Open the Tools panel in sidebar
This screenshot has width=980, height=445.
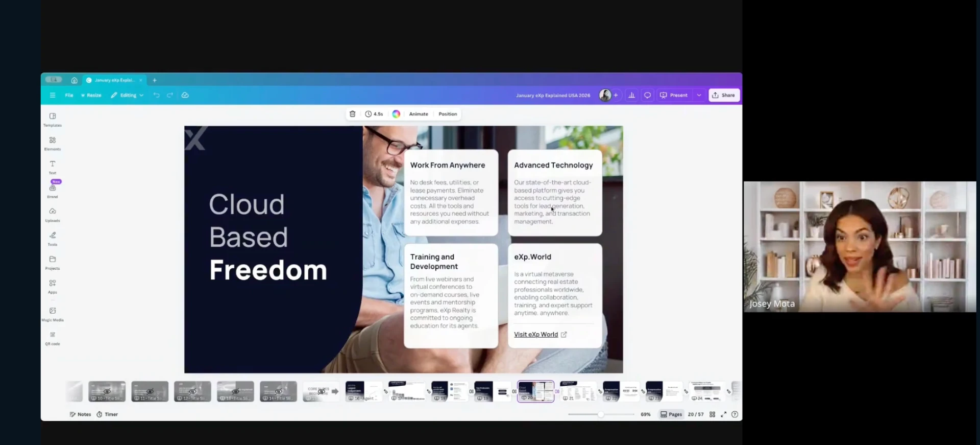pos(53,239)
